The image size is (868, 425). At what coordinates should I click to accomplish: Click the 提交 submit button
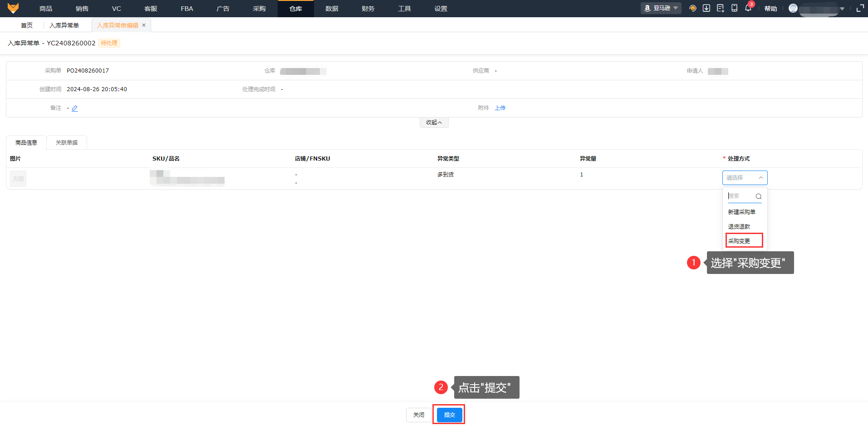click(x=450, y=415)
